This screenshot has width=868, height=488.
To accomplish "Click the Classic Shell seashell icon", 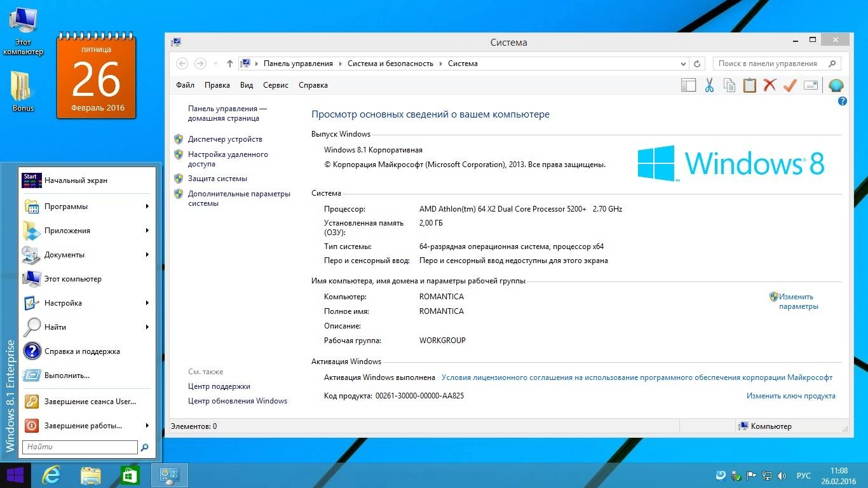I will pos(836,85).
